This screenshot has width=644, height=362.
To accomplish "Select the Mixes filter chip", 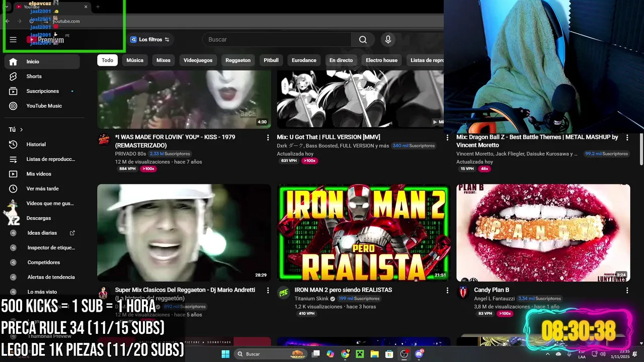I will pyautogui.click(x=164, y=60).
